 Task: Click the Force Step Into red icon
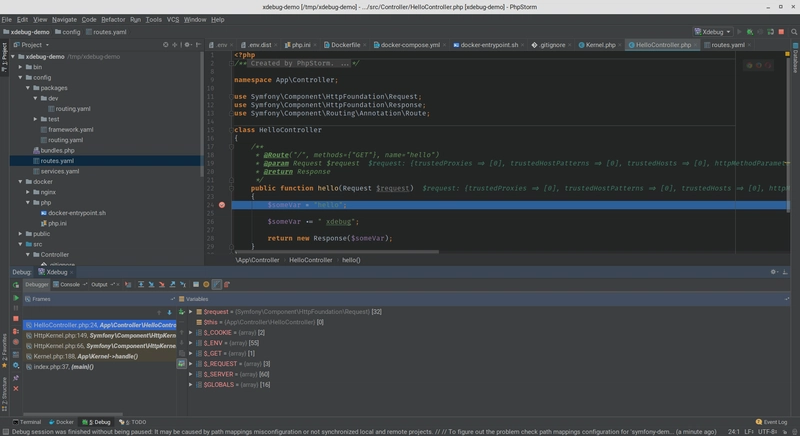(x=162, y=285)
